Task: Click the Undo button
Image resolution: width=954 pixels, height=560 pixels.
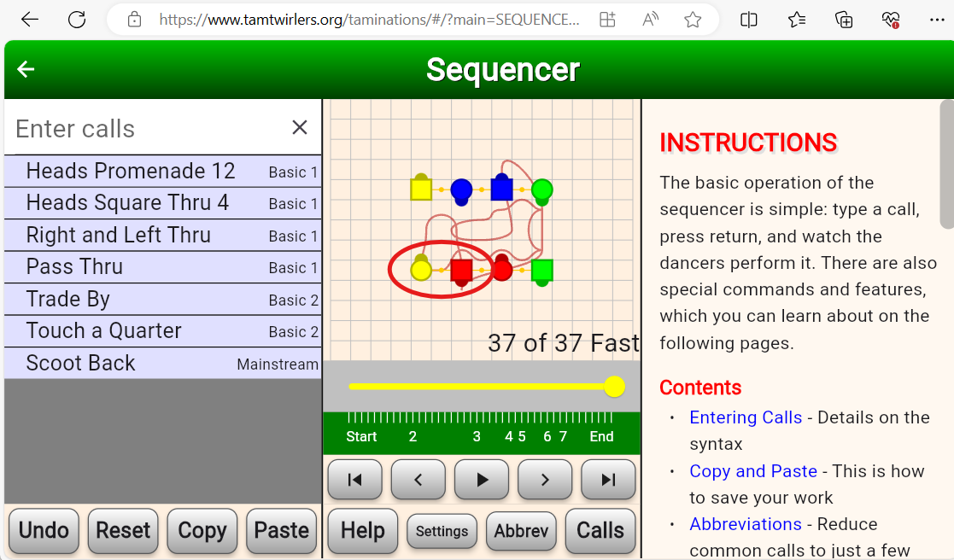Action: point(44,531)
